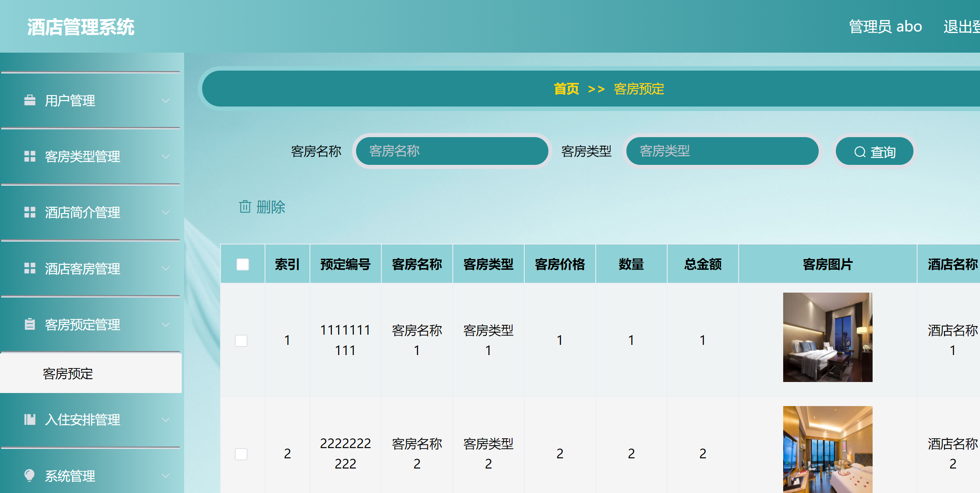Click the grid icon beside 客房类型管理
The height and width of the screenshot is (493, 980).
click(x=30, y=156)
